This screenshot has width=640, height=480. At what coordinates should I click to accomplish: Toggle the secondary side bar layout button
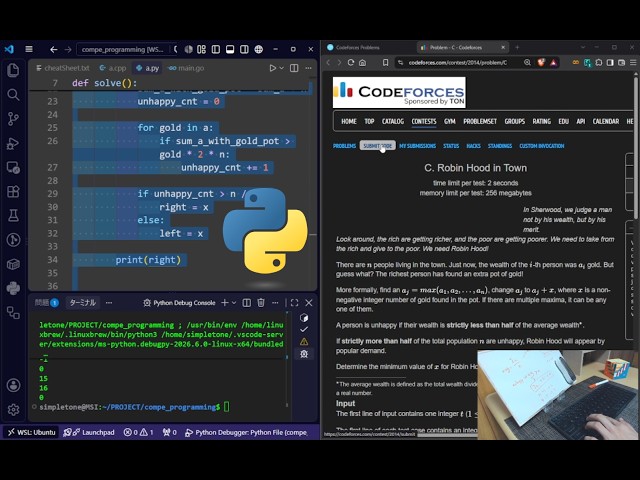tap(244, 49)
